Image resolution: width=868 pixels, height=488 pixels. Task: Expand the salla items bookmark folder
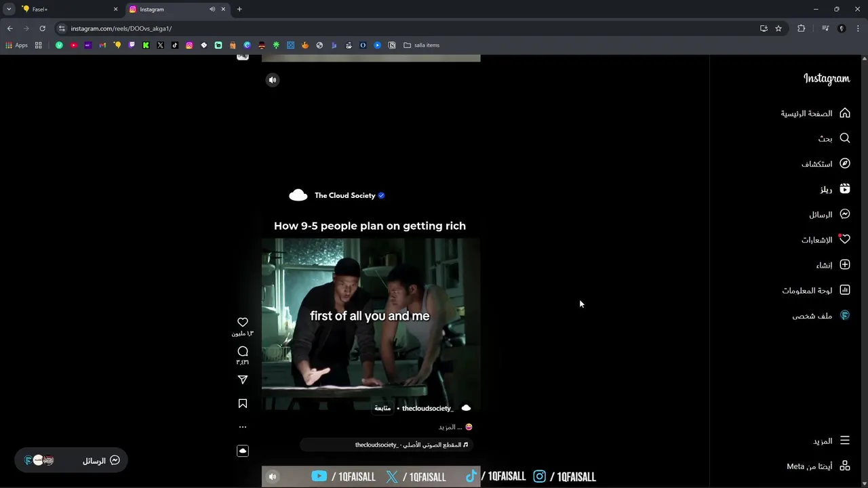pyautogui.click(x=421, y=45)
